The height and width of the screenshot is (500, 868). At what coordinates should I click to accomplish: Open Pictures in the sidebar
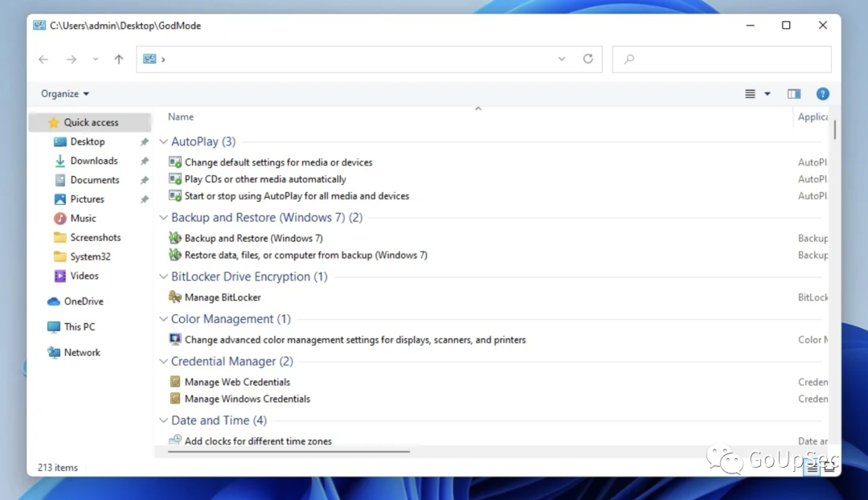tap(87, 199)
